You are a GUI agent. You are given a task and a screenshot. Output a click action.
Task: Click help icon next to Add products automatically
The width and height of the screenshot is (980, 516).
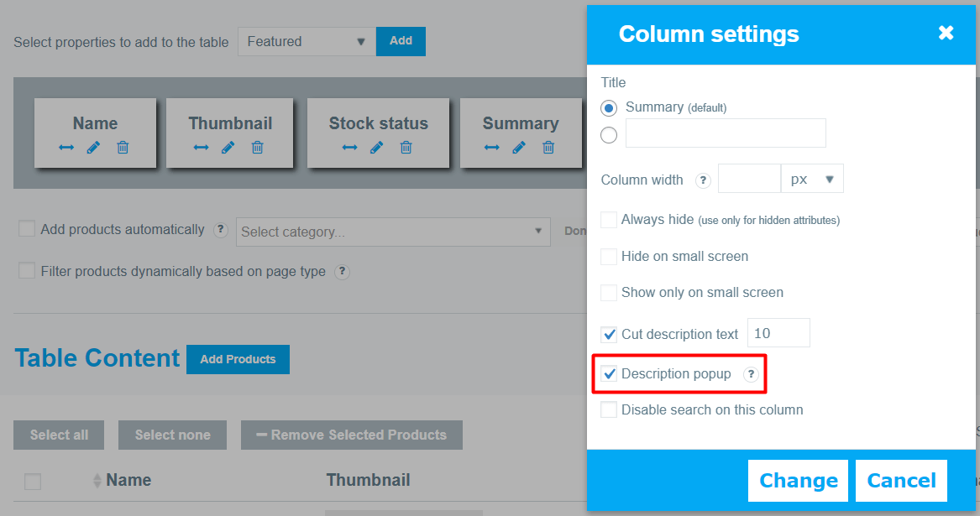click(x=221, y=230)
